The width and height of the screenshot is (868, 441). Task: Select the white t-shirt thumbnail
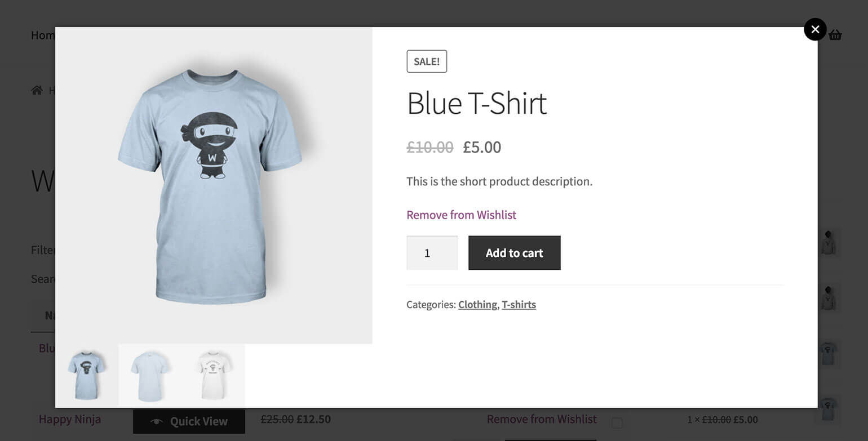pyautogui.click(x=214, y=375)
